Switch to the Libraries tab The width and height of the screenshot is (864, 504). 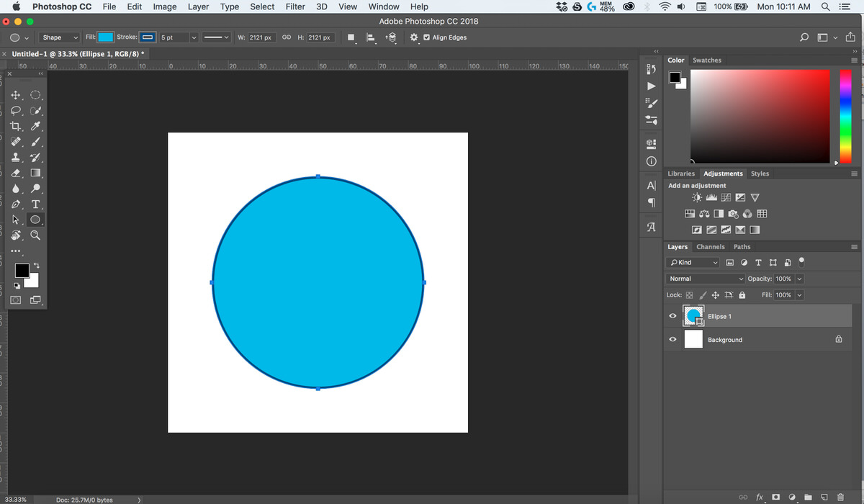pos(681,174)
